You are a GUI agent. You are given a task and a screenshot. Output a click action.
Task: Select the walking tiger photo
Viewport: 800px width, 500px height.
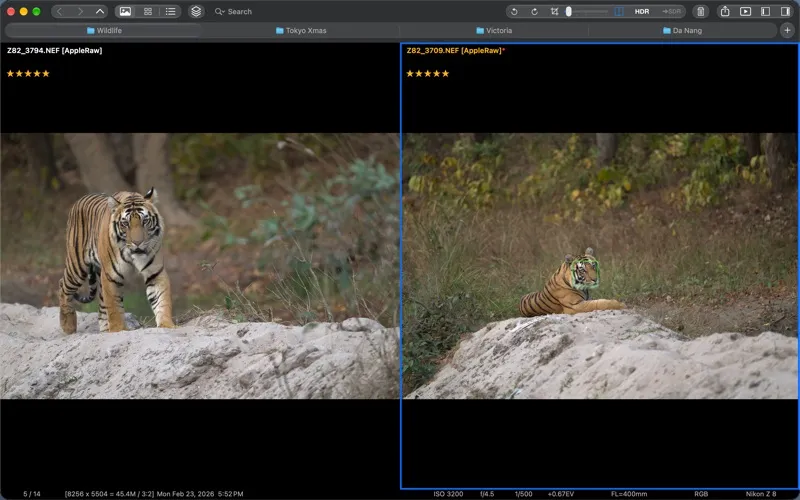click(x=199, y=266)
